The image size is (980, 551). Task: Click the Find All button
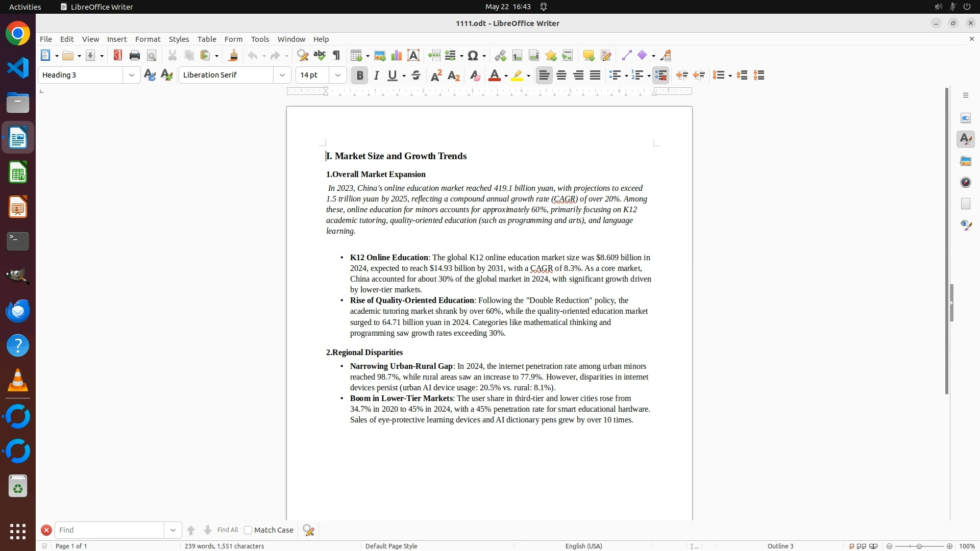pyautogui.click(x=228, y=530)
